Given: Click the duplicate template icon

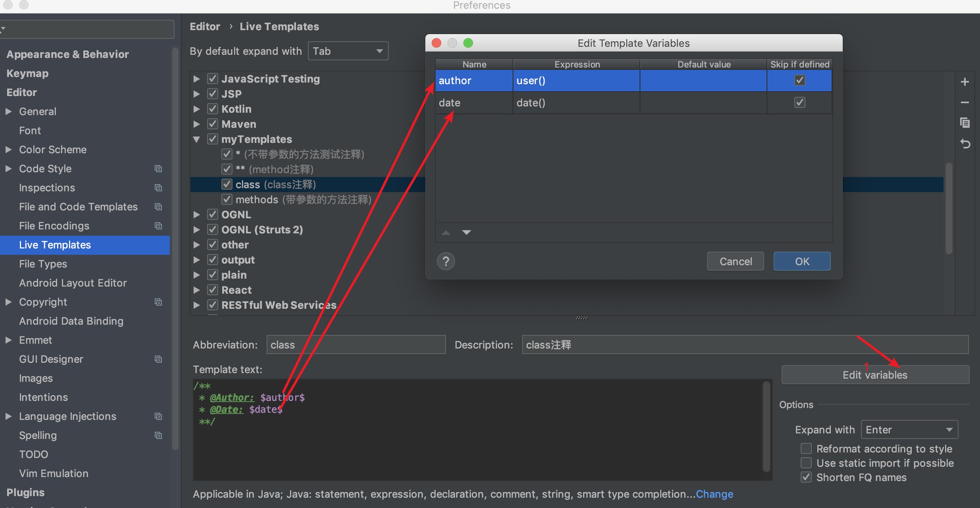Looking at the screenshot, I should (965, 123).
